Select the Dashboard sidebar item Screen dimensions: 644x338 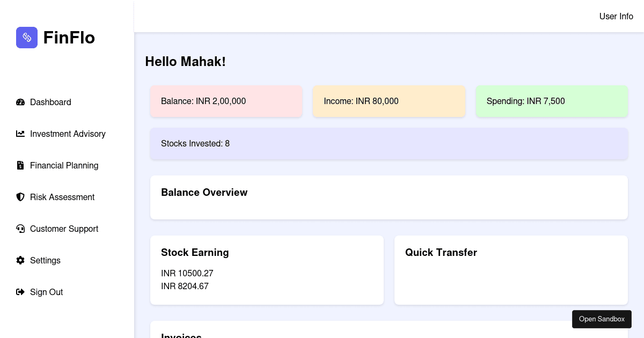click(50, 102)
